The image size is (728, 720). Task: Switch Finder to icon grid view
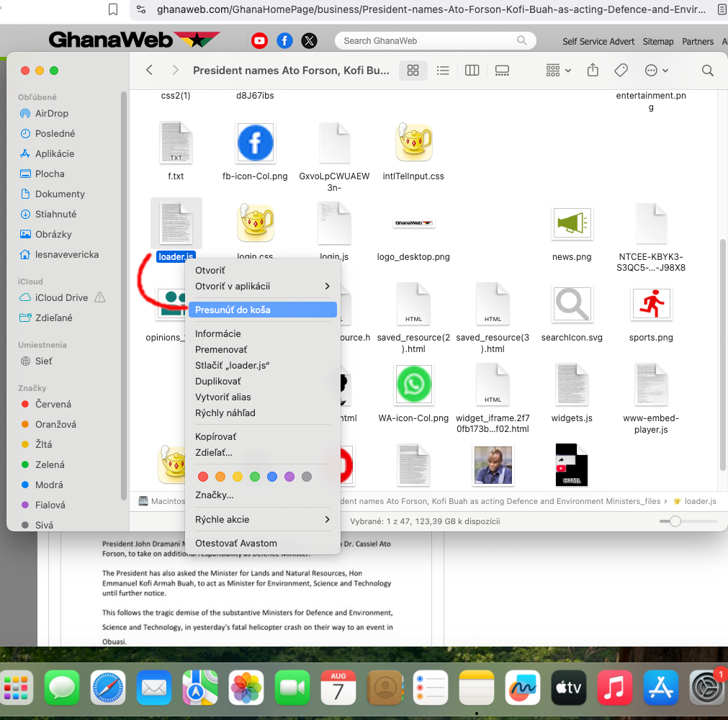click(413, 71)
